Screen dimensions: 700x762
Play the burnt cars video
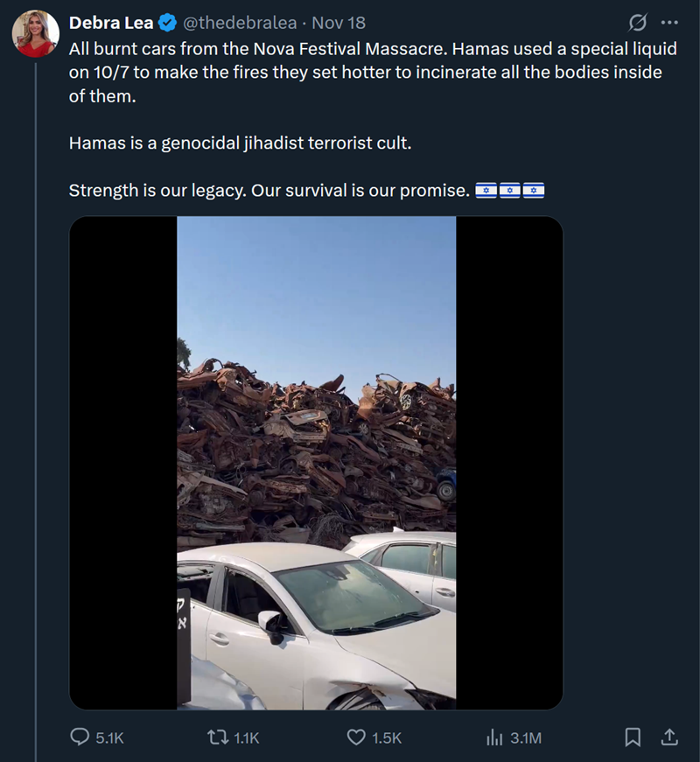pos(316,463)
